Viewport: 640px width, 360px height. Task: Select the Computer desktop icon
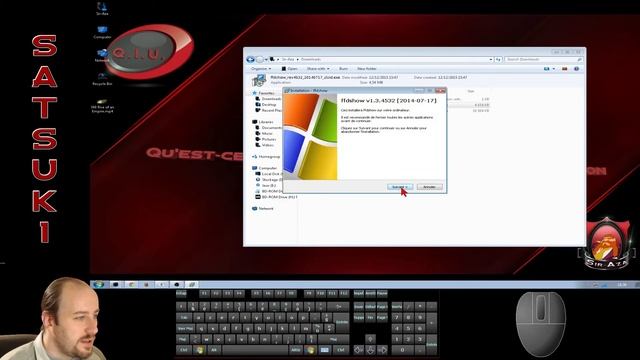(102, 32)
